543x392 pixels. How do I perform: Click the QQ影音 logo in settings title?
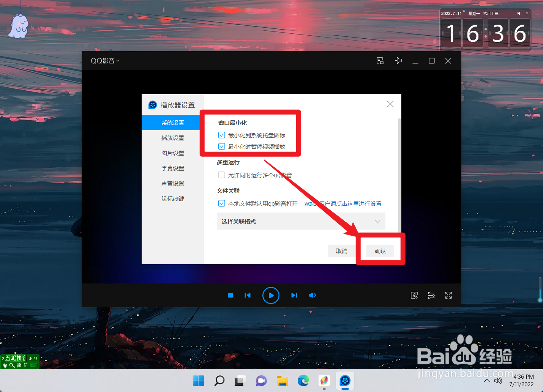coord(153,105)
